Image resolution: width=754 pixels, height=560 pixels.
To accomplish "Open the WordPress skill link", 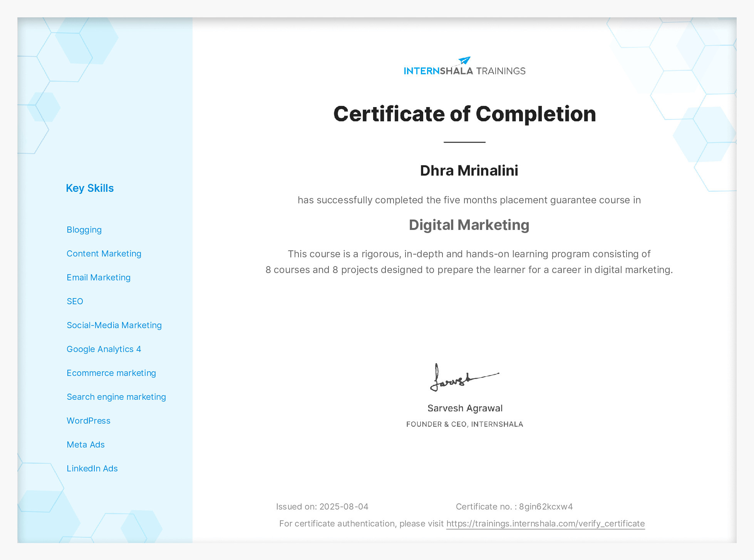I will [x=89, y=421].
